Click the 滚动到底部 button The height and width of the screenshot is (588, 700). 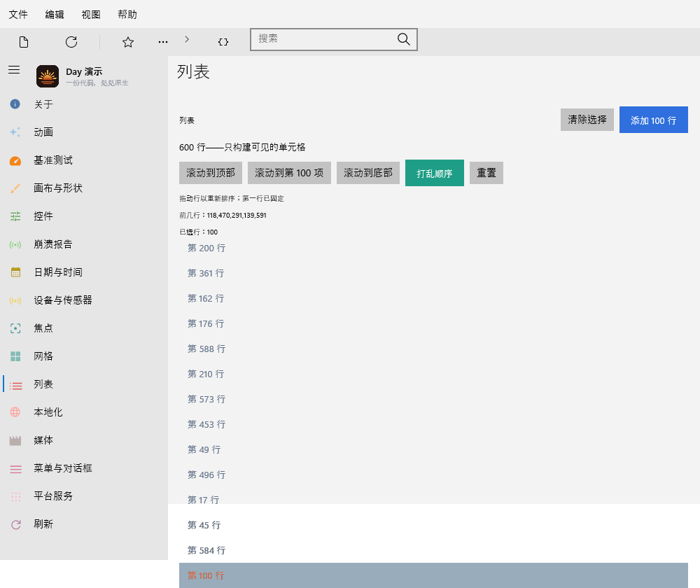pyautogui.click(x=368, y=173)
